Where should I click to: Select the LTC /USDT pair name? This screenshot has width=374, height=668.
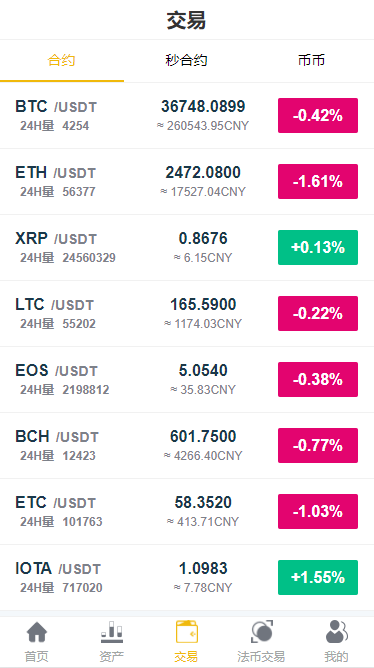tap(55, 305)
